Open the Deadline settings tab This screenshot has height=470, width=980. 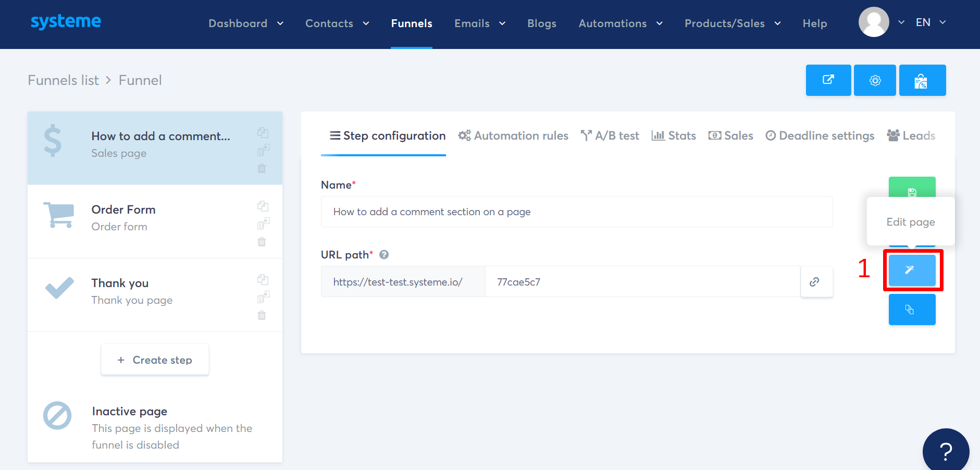[819, 135]
